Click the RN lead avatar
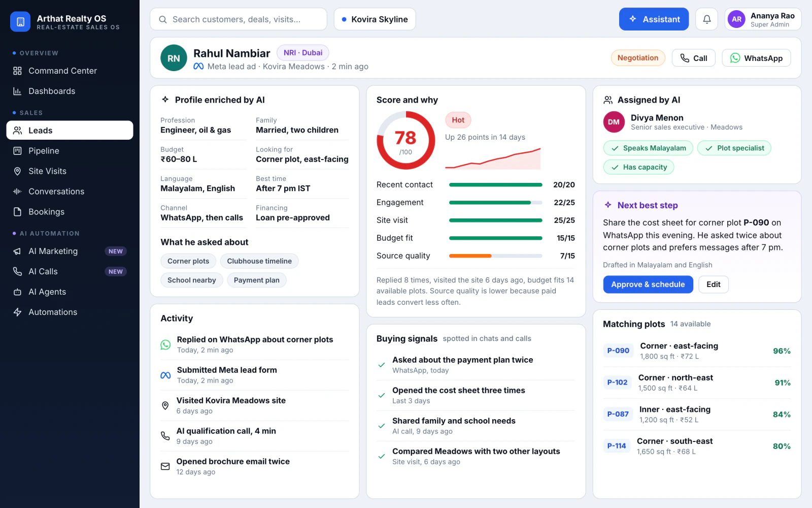Screen dimensions: 812x508 174,58
